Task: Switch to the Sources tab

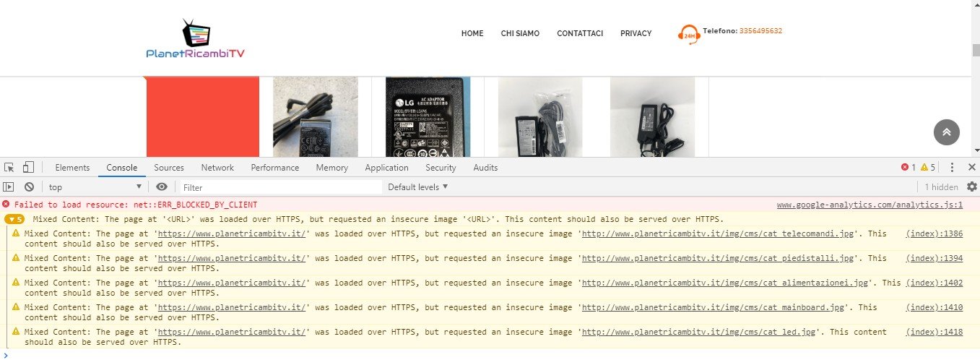Action: point(169,168)
